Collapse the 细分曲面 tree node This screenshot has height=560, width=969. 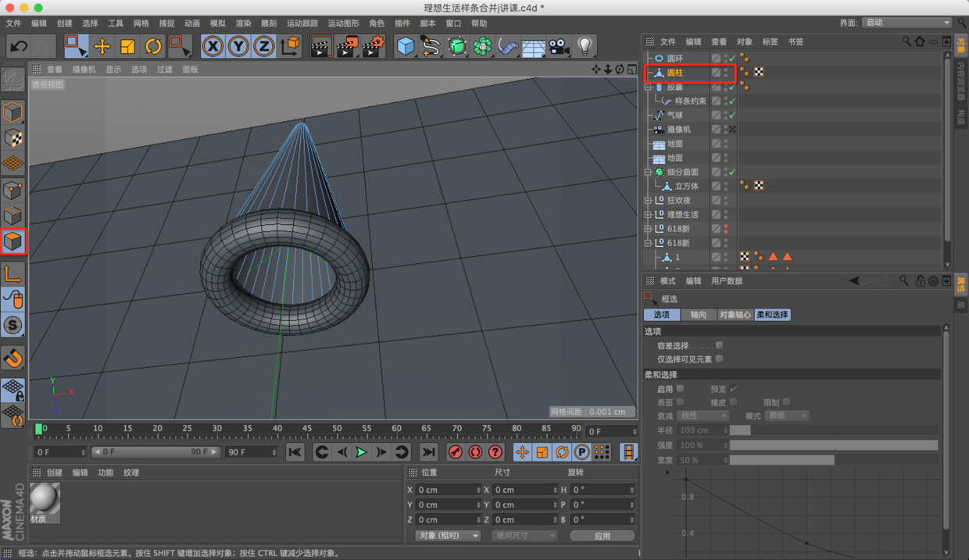(648, 172)
